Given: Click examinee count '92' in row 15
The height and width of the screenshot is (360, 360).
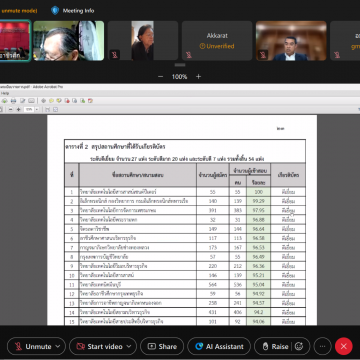Looking at the screenshot, I should tap(238, 322).
